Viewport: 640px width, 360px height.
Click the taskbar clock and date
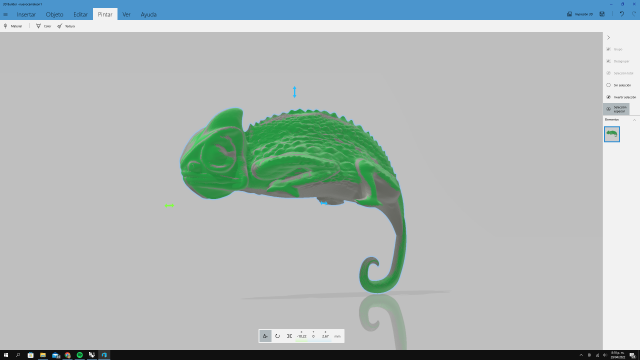click(x=618, y=355)
